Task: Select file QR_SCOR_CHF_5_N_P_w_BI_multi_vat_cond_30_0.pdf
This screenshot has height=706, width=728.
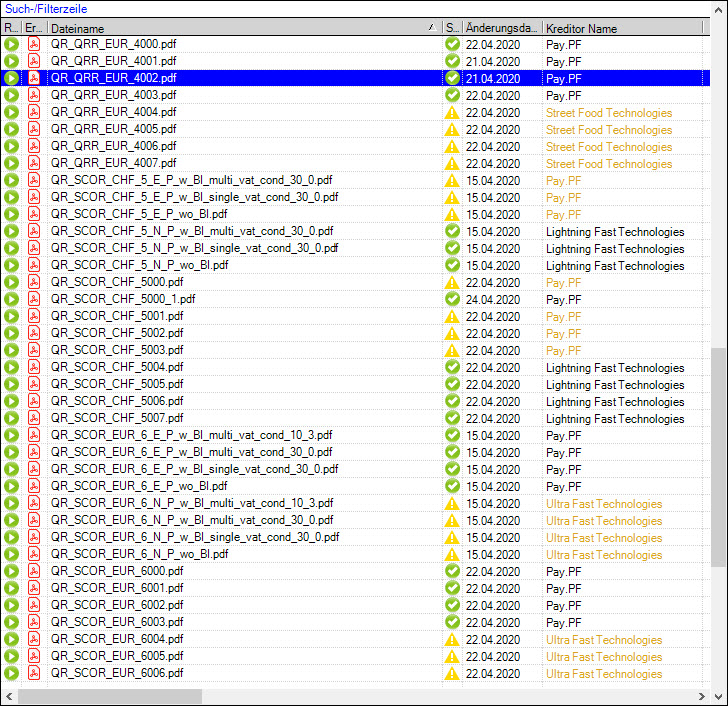Action: [x=192, y=231]
